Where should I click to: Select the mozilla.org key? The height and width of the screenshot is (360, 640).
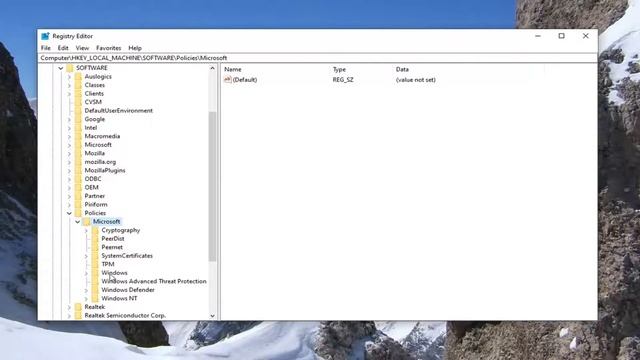pyautogui.click(x=100, y=162)
